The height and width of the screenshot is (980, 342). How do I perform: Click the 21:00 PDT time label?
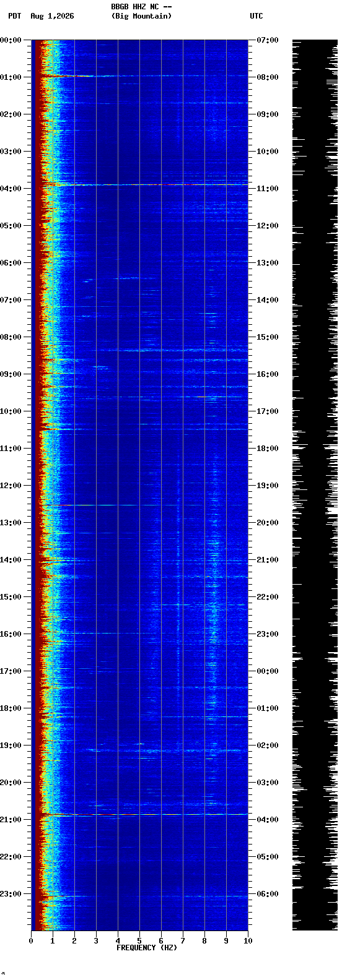click(x=11, y=820)
